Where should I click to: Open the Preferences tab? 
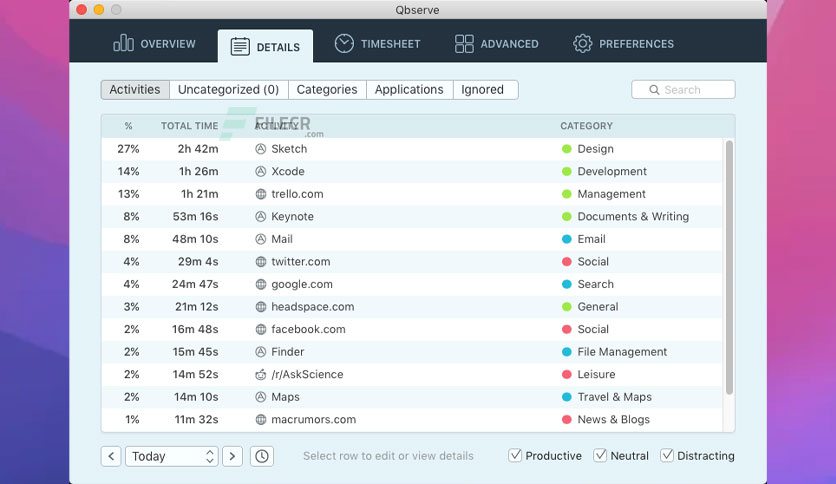click(623, 44)
